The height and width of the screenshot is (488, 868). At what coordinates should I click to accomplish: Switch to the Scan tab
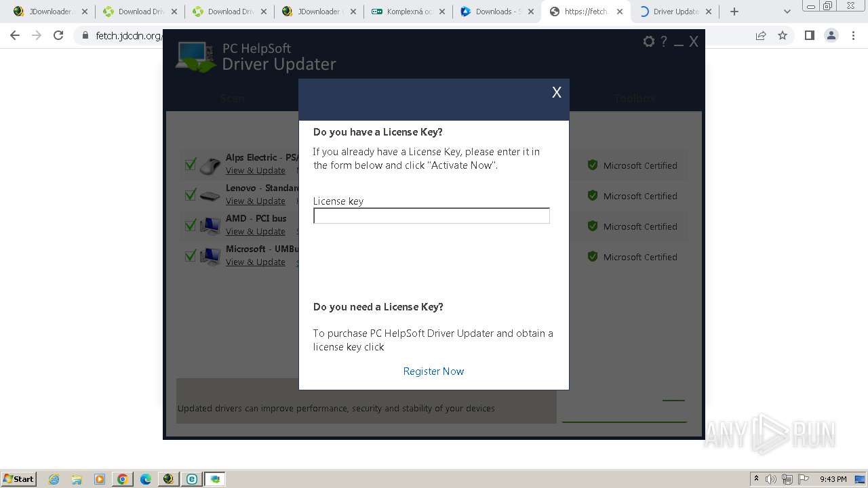(233, 98)
